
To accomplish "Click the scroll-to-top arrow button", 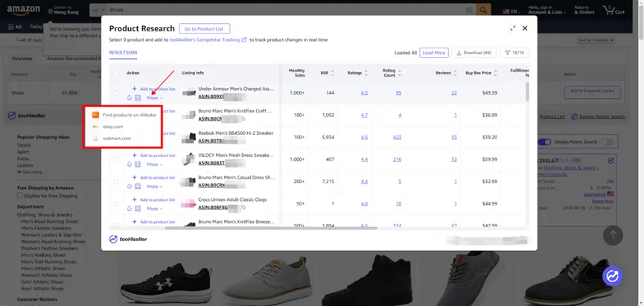I will coord(613,235).
